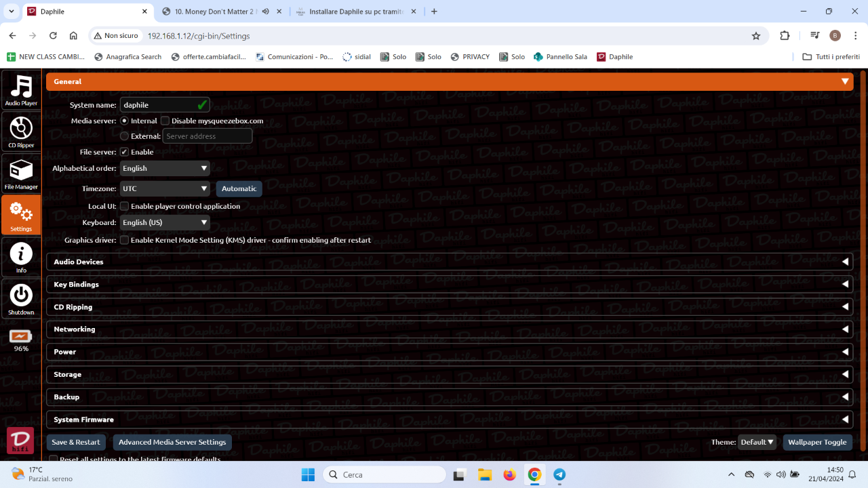Expand the Audio Devices section

(450, 262)
